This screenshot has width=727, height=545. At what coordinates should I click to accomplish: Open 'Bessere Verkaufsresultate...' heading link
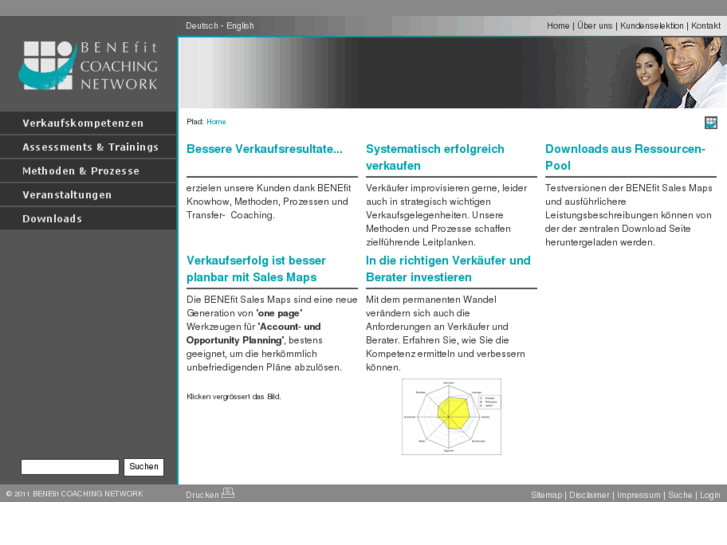[x=264, y=149]
